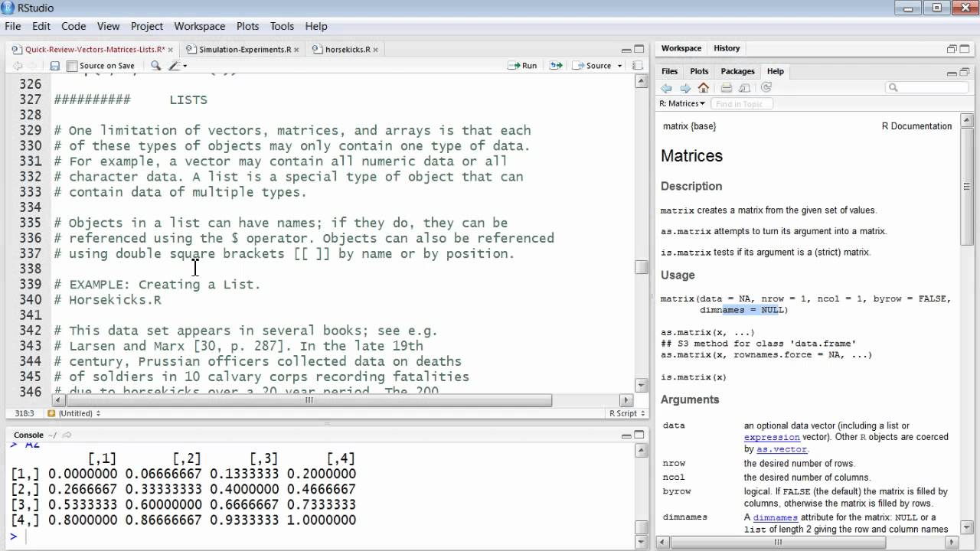
Task: Open the Workspace menu
Action: tap(200, 26)
